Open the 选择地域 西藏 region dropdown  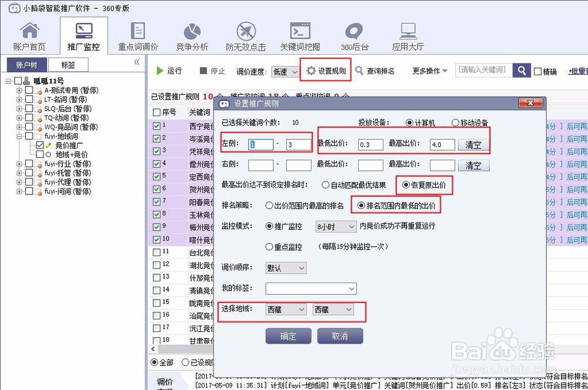tap(285, 309)
